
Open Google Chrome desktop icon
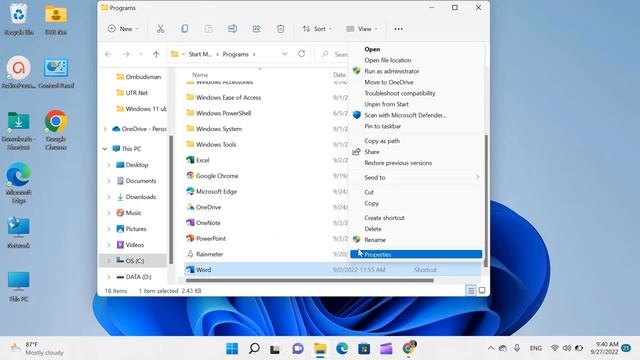[x=56, y=130]
